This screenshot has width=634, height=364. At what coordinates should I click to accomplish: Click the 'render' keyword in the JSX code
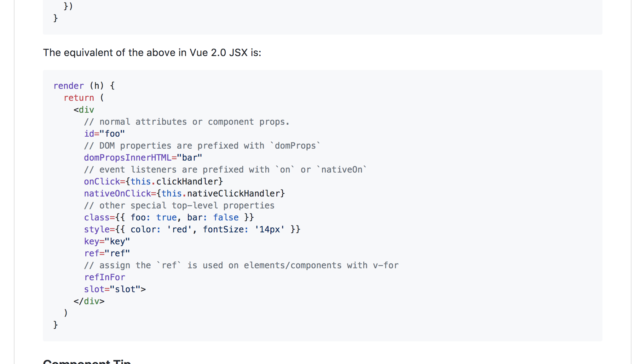(x=69, y=86)
